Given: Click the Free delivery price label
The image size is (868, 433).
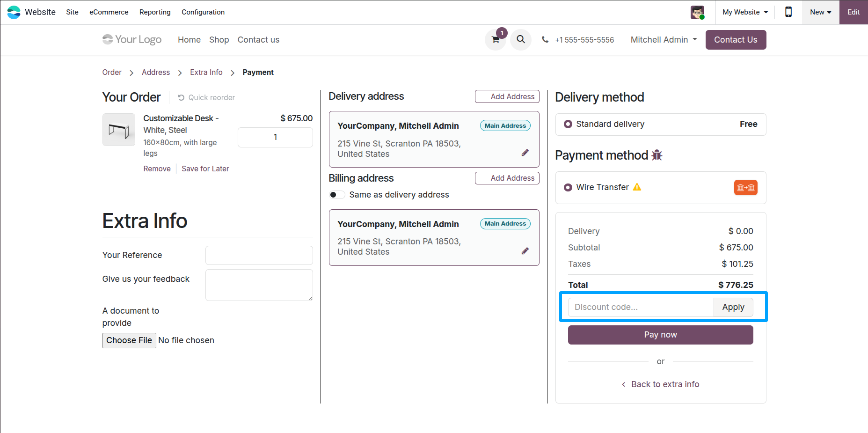Looking at the screenshot, I should click(x=749, y=124).
